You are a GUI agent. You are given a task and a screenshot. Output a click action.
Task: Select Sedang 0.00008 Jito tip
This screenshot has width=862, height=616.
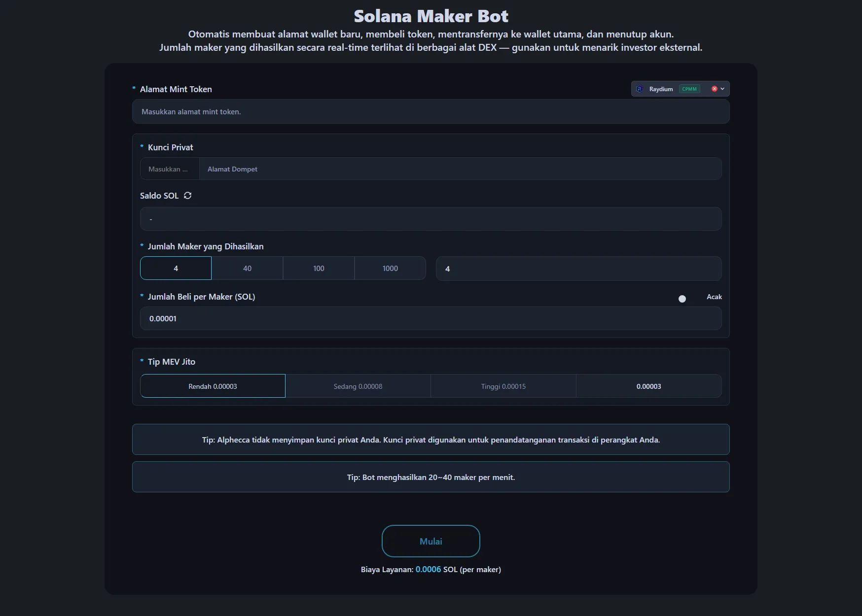click(x=358, y=386)
